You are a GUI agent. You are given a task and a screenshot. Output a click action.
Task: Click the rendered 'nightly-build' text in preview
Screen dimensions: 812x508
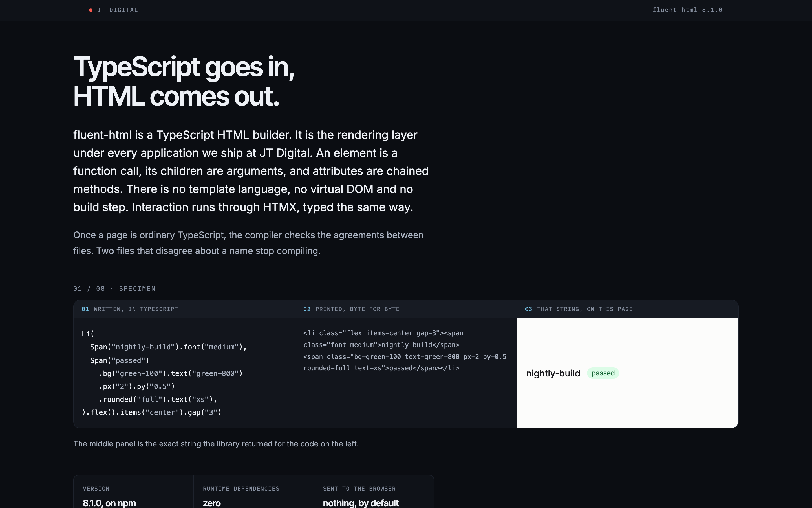point(553,373)
